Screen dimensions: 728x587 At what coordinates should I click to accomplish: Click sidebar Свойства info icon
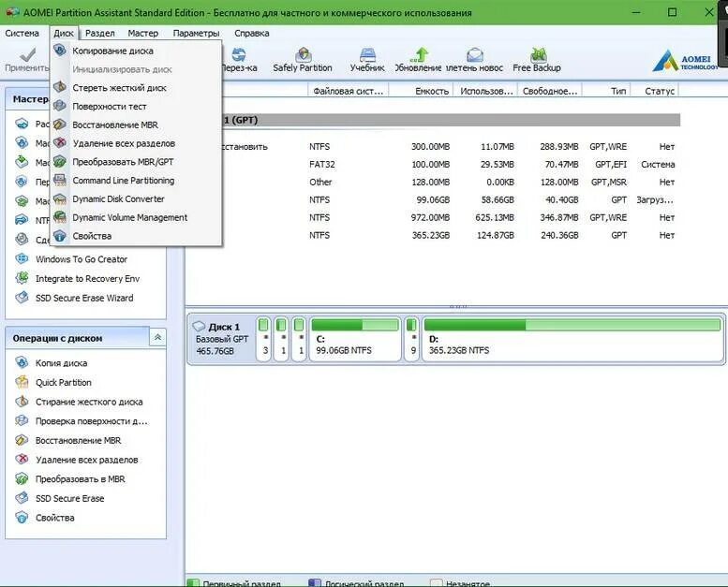22,518
